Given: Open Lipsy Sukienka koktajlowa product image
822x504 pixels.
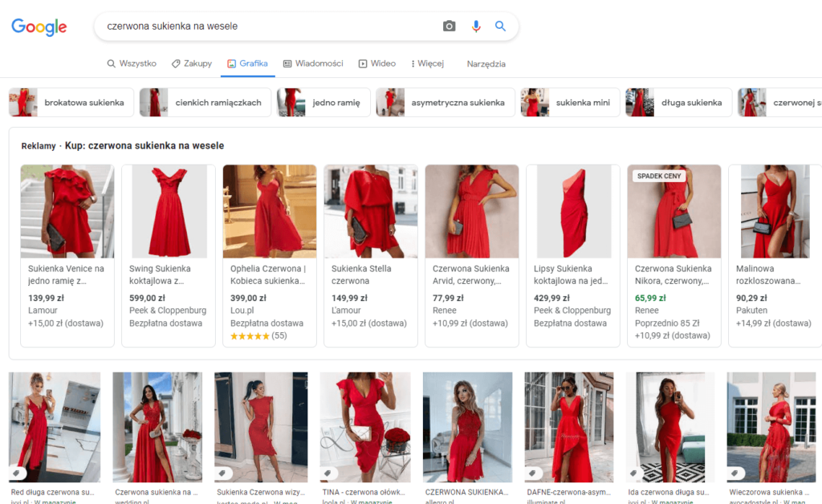Looking at the screenshot, I should click(x=573, y=211).
